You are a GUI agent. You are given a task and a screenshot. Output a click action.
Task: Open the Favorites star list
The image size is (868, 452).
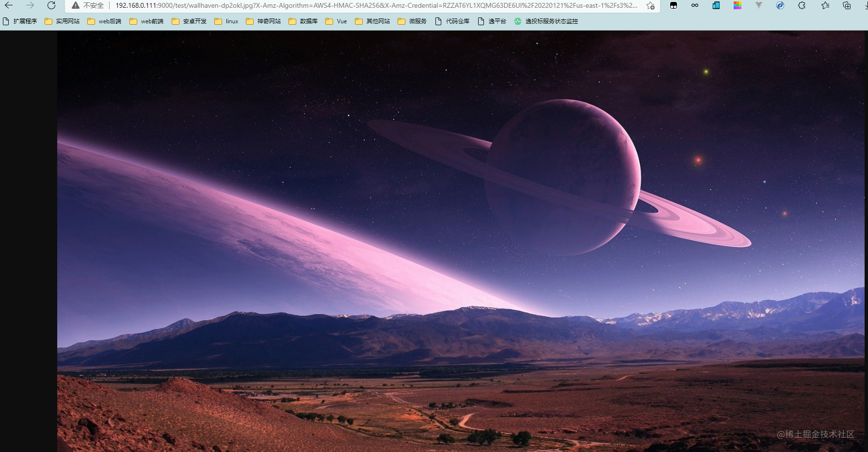[825, 5]
